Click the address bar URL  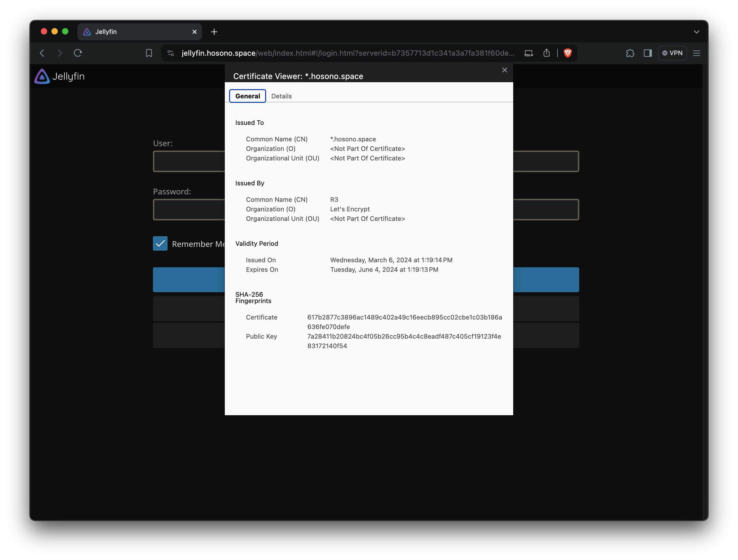348,53
